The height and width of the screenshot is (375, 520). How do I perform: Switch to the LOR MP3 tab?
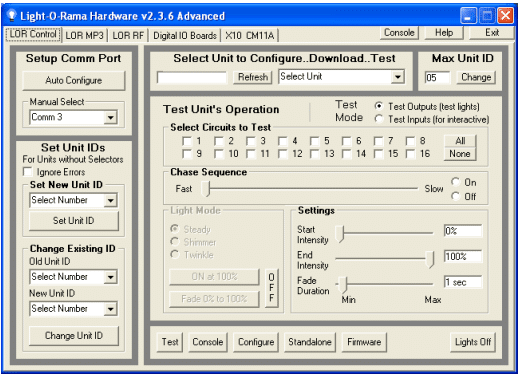coord(84,35)
